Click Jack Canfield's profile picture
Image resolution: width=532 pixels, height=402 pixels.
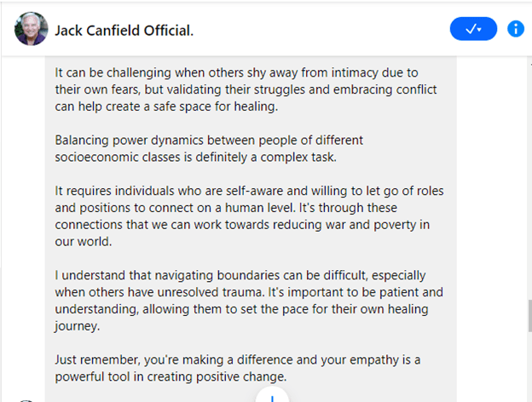tap(31, 30)
